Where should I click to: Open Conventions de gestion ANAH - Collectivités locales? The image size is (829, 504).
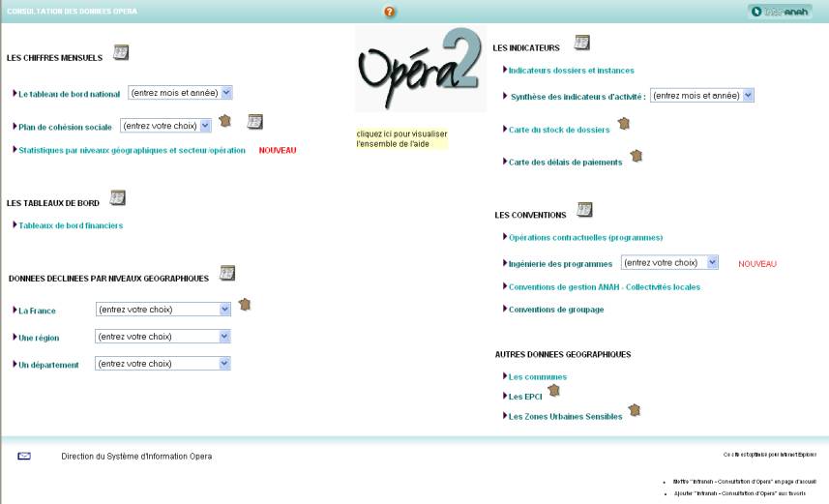tap(605, 287)
